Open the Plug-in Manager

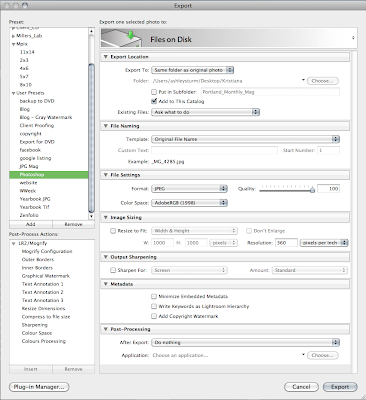(x=39, y=387)
